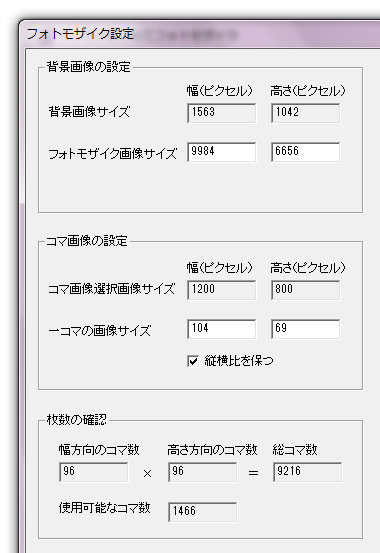Image resolution: width=380 pixels, height=553 pixels.
Task: Click the background image width field 1563
Action: 222,113
